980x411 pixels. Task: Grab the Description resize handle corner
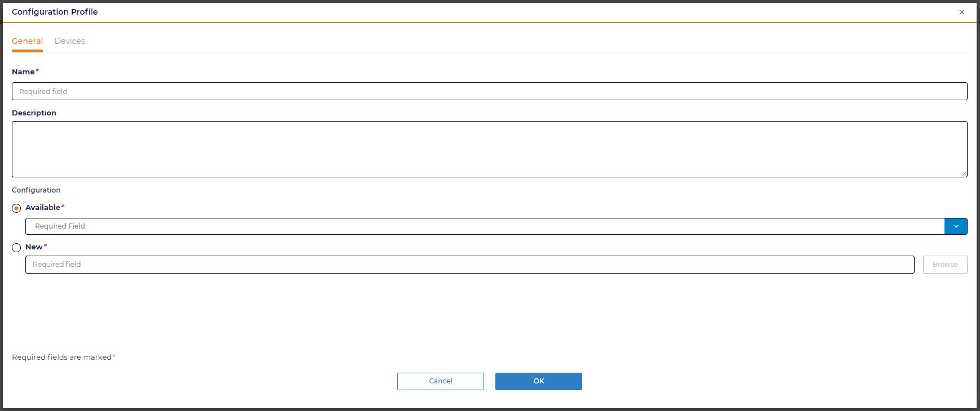pos(964,174)
